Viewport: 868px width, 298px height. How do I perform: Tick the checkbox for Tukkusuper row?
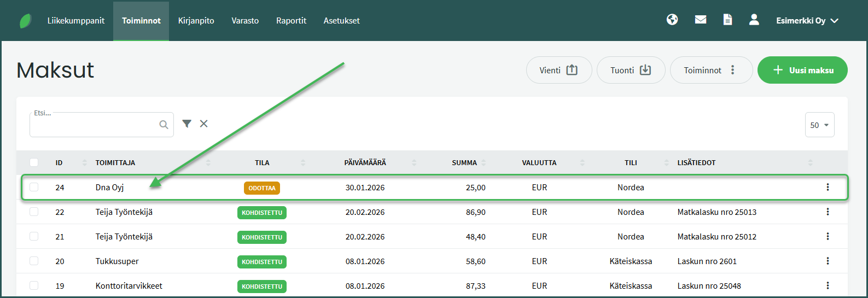click(34, 261)
